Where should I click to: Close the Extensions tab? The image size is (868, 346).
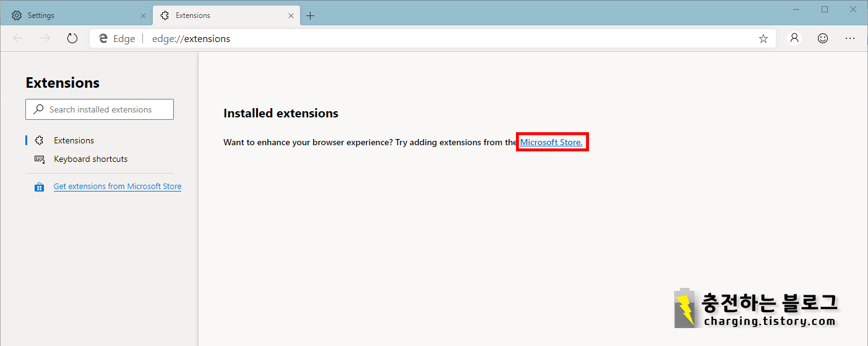tap(291, 16)
